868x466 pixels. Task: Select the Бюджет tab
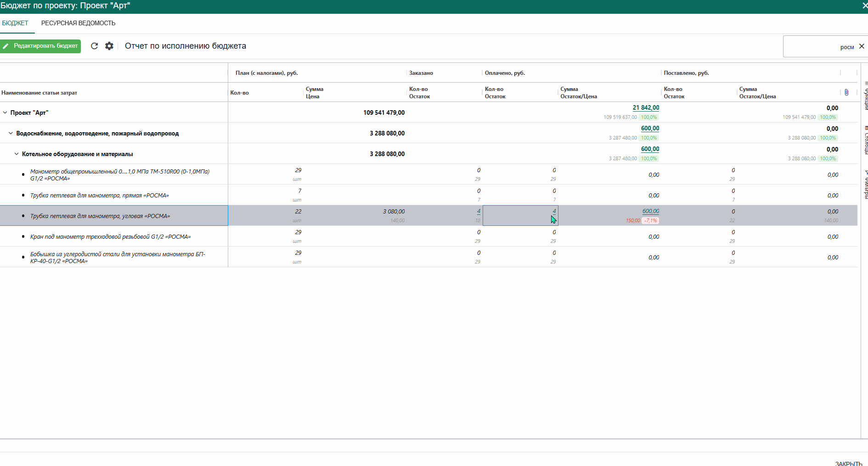15,23
